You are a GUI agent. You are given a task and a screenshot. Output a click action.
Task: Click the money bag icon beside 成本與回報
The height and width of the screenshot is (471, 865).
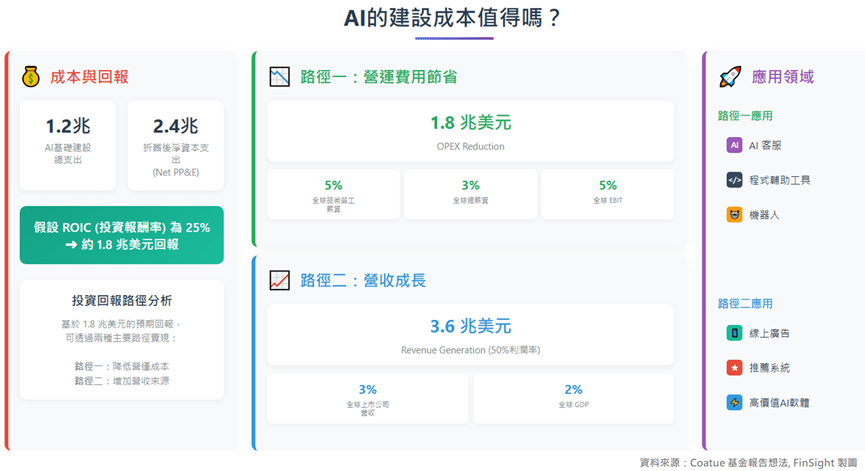[x=31, y=77]
